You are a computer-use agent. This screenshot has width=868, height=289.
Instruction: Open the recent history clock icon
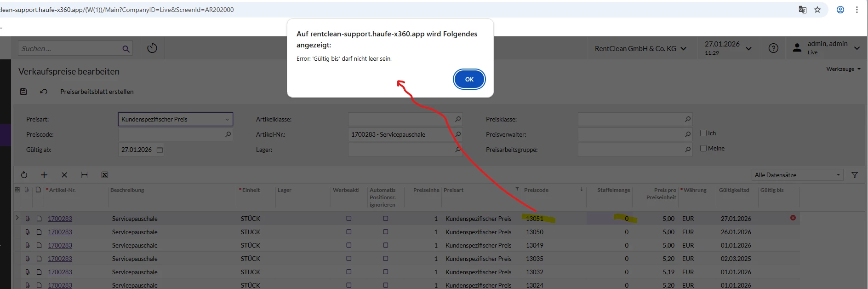(152, 48)
